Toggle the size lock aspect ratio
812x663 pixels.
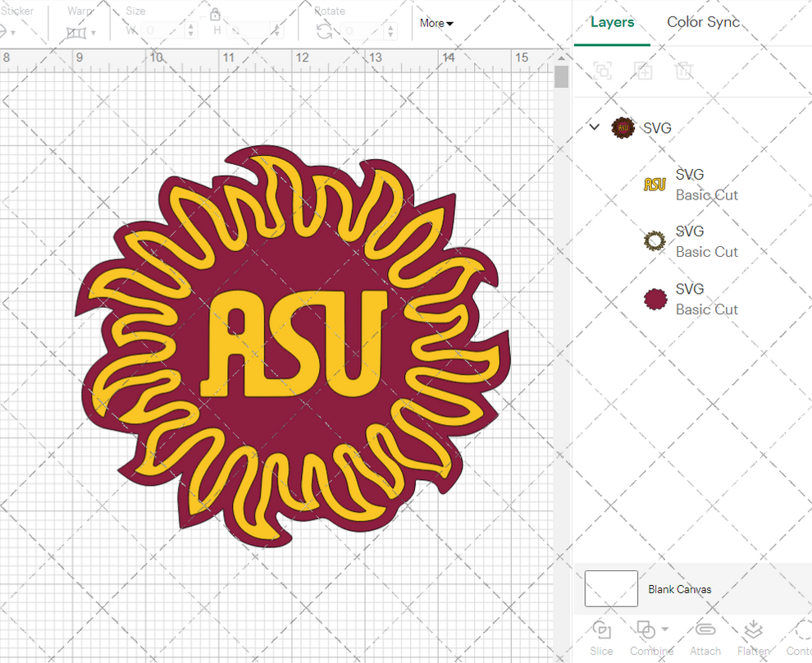coord(215,15)
